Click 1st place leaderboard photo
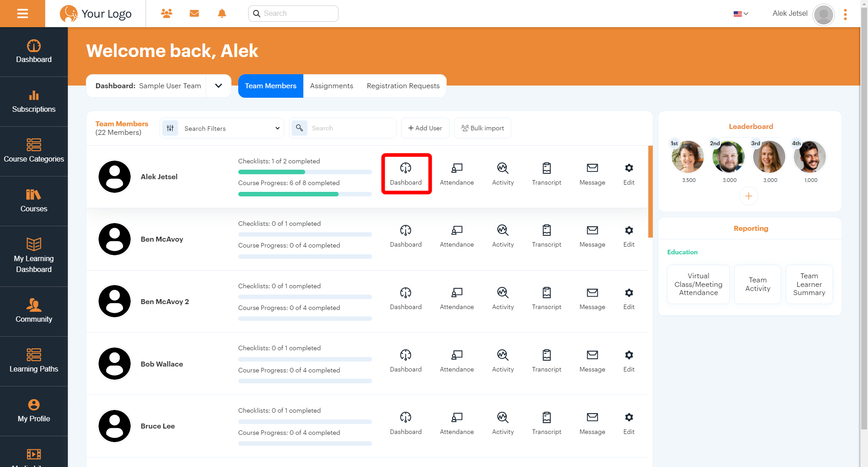 pyautogui.click(x=688, y=157)
